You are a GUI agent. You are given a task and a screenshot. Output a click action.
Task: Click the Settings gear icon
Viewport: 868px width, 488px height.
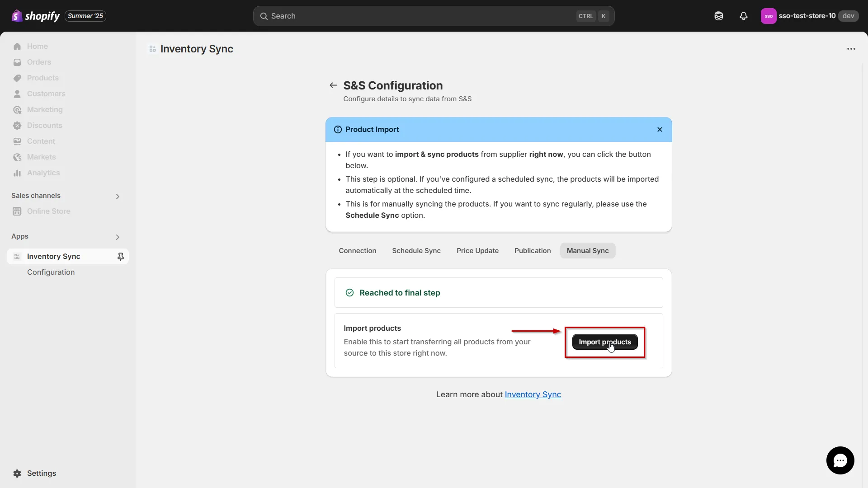point(17,474)
